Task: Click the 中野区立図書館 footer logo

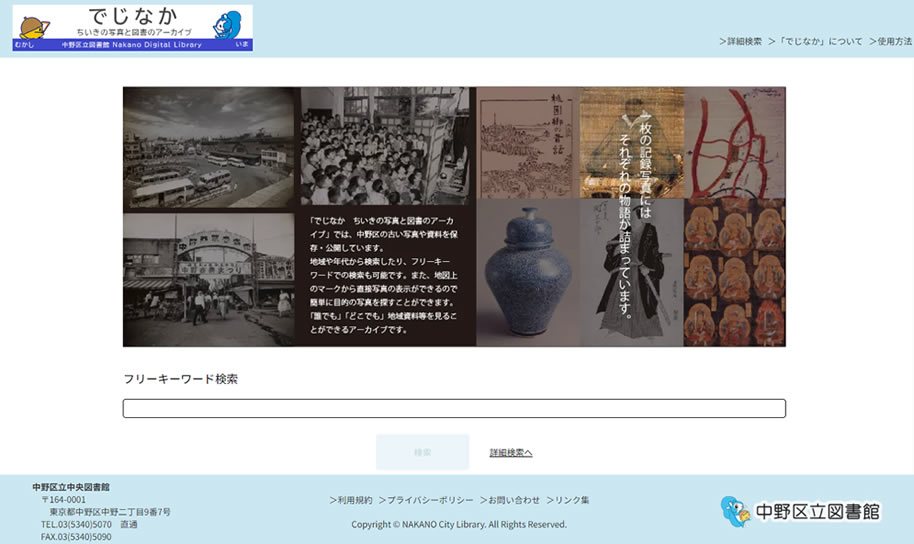Action: click(x=800, y=512)
